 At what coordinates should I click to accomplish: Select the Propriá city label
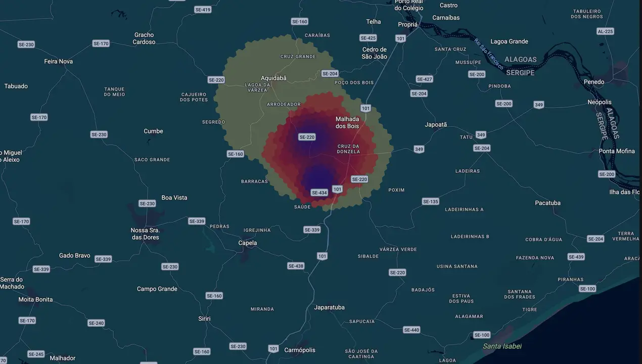point(408,25)
